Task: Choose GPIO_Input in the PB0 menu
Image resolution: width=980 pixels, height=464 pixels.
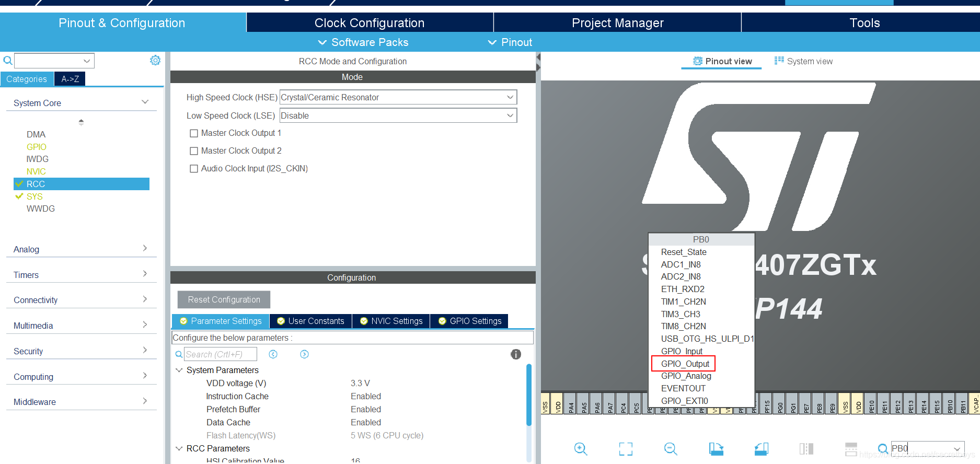Action: point(682,351)
